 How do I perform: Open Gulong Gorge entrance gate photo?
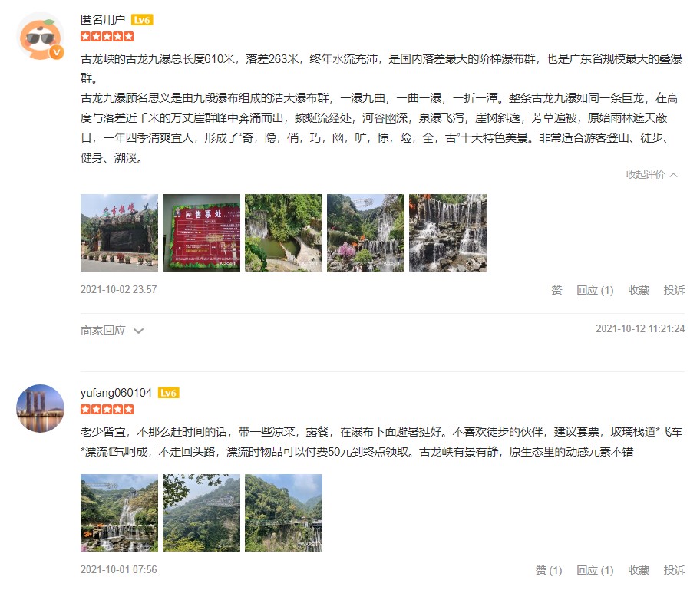pos(119,232)
